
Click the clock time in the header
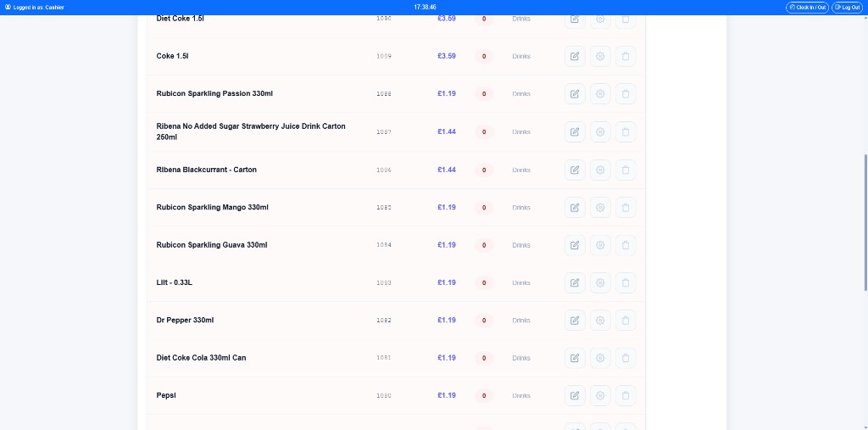[x=426, y=7]
